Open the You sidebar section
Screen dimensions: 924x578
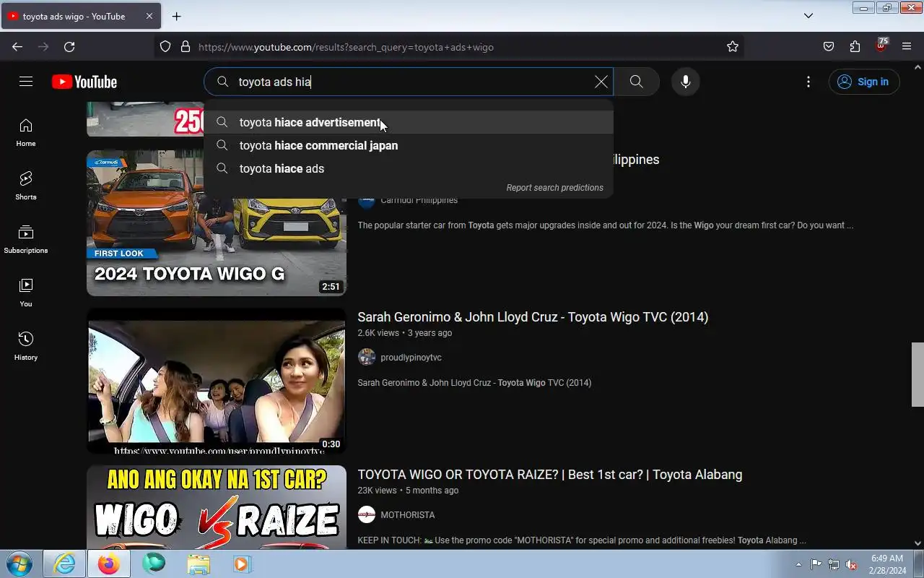point(26,293)
